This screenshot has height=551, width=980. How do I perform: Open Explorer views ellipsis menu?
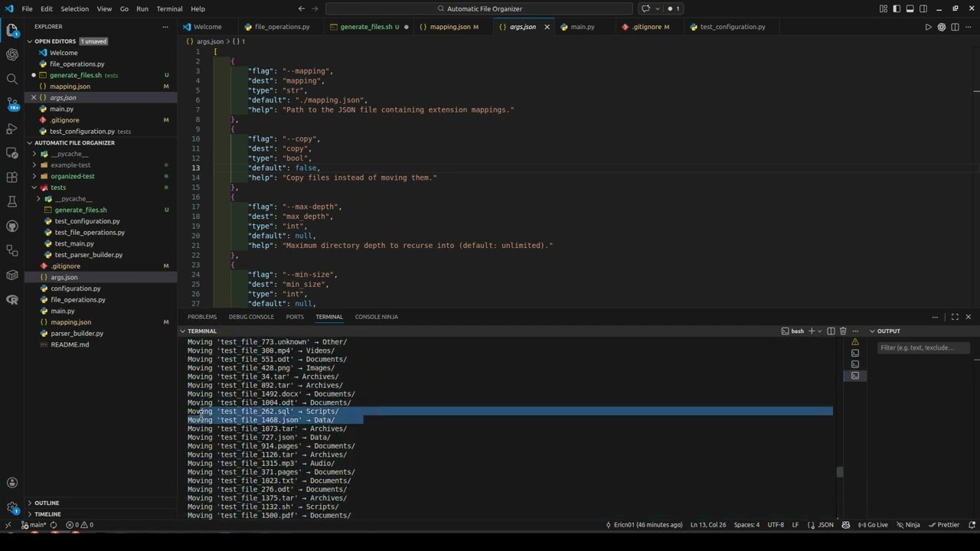(x=165, y=26)
